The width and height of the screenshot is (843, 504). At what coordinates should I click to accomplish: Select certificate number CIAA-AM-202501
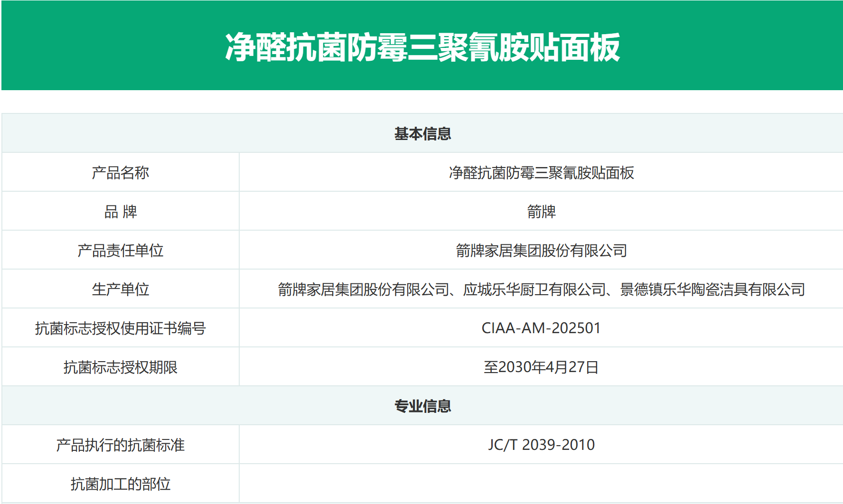pyautogui.click(x=541, y=328)
